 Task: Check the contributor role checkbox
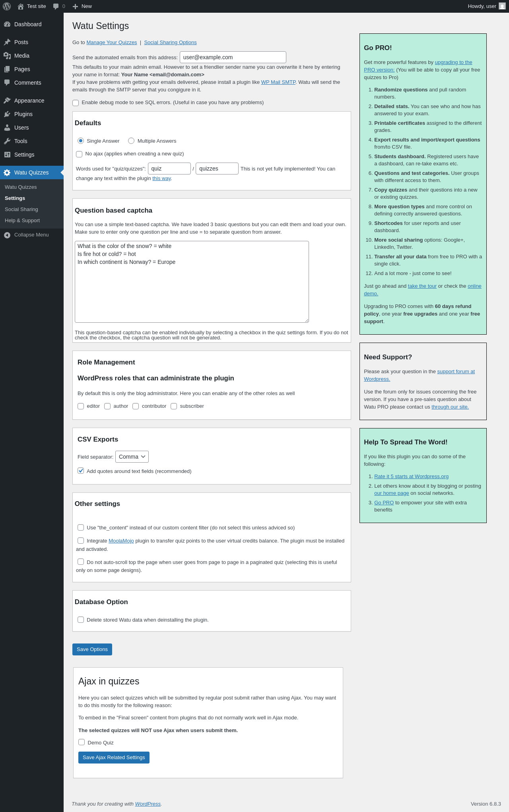[x=136, y=406]
